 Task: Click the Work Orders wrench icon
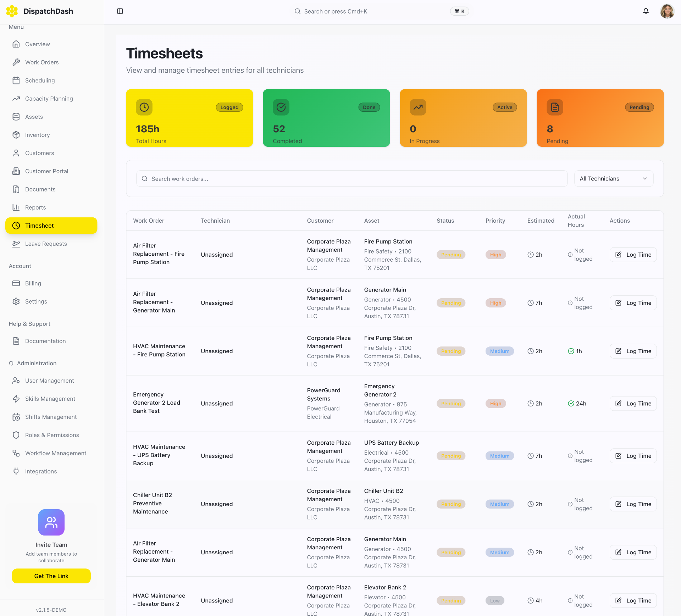coord(16,62)
